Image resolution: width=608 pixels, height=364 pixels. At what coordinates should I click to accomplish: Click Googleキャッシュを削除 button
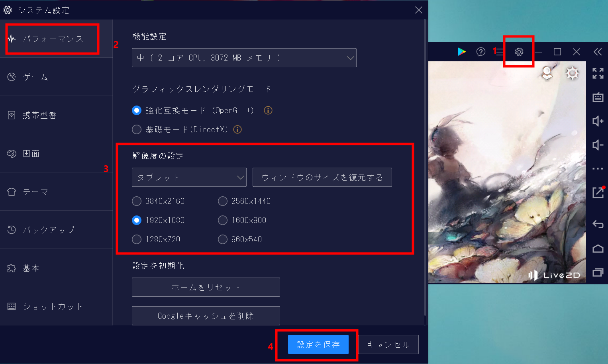pyautogui.click(x=206, y=316)
